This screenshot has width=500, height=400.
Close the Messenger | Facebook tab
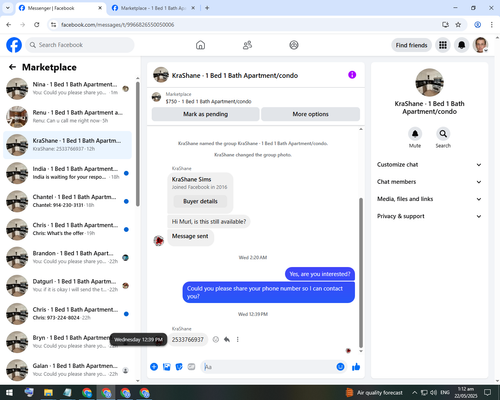click(x=100, y=8)
